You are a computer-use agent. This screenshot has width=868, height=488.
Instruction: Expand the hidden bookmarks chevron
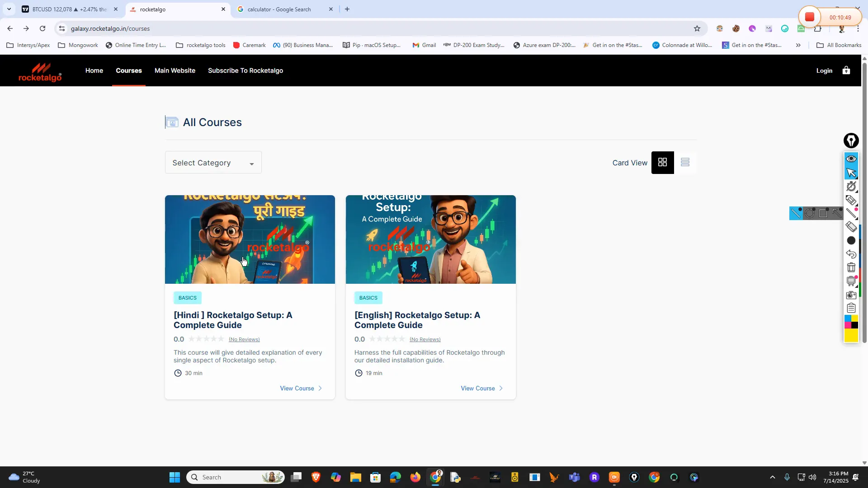(798, 45)
